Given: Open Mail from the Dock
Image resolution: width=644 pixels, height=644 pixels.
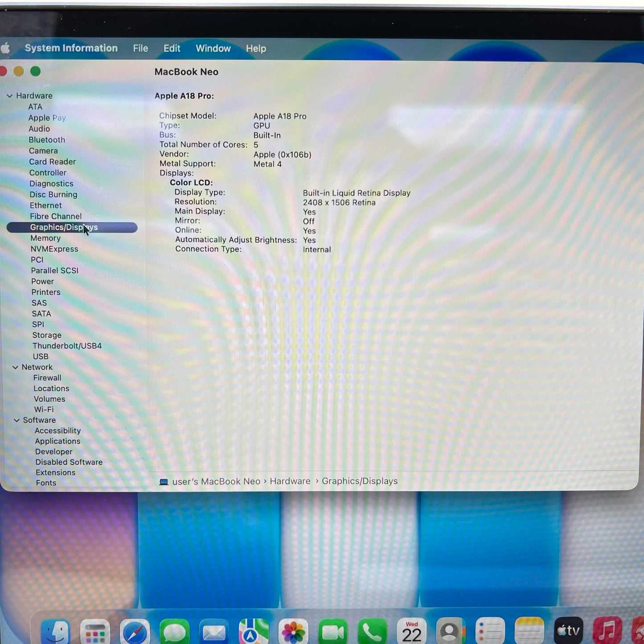Looking at the screenshot, I should coord(214,632).
